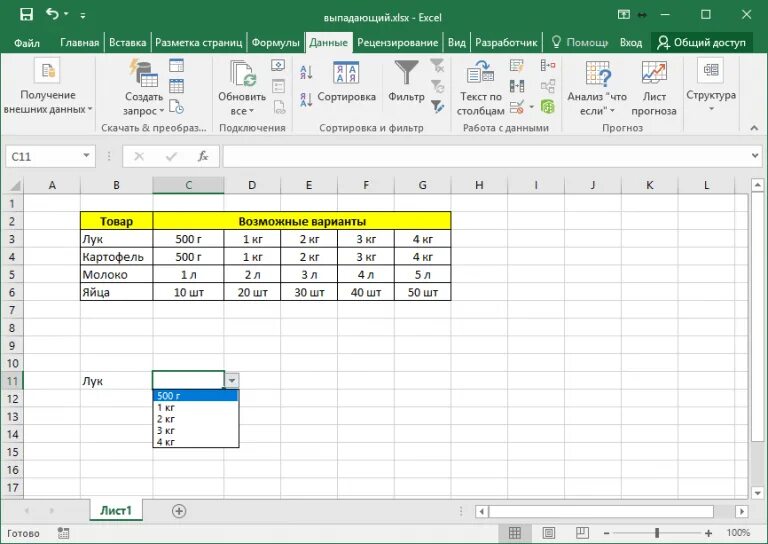Choose 3 кг from the dropdown list
Screen dimensions: 768x544
(x=195, y=431)
